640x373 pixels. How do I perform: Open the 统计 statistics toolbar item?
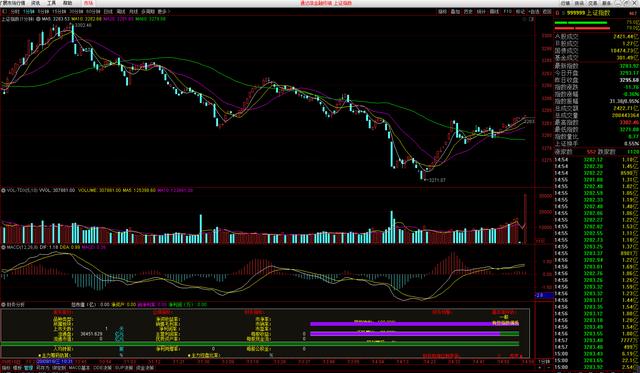coord(482,12)
